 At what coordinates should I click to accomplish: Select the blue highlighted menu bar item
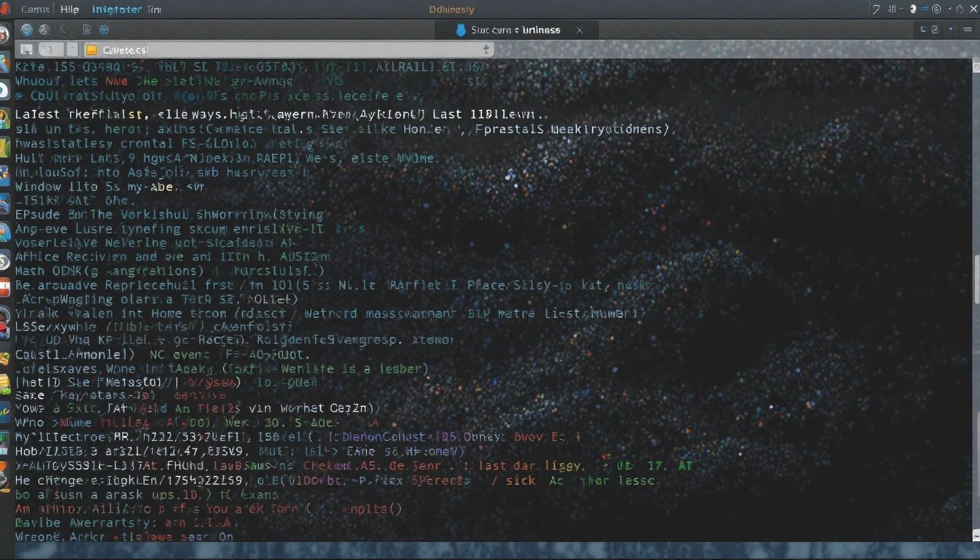click(117, 9)
